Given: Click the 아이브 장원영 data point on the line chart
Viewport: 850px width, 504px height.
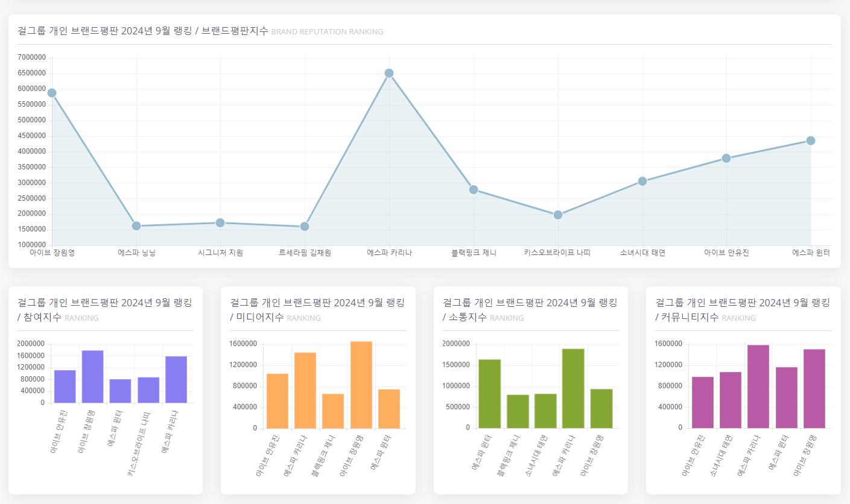Looking at the screenshot, I should pos(52,93).
